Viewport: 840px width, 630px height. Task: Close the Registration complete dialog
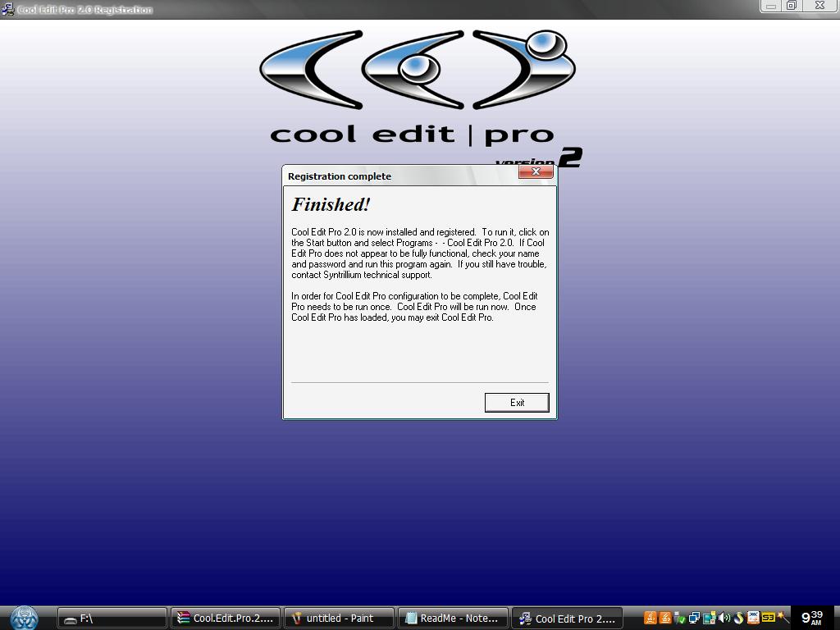click(x=536, y=171)
